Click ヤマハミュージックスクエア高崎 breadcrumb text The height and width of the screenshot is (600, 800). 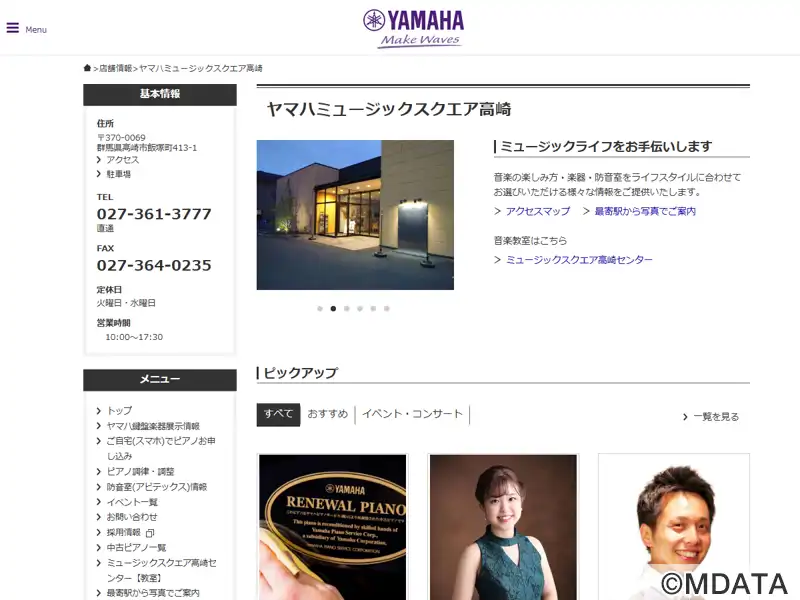click(x=201, y=68)
